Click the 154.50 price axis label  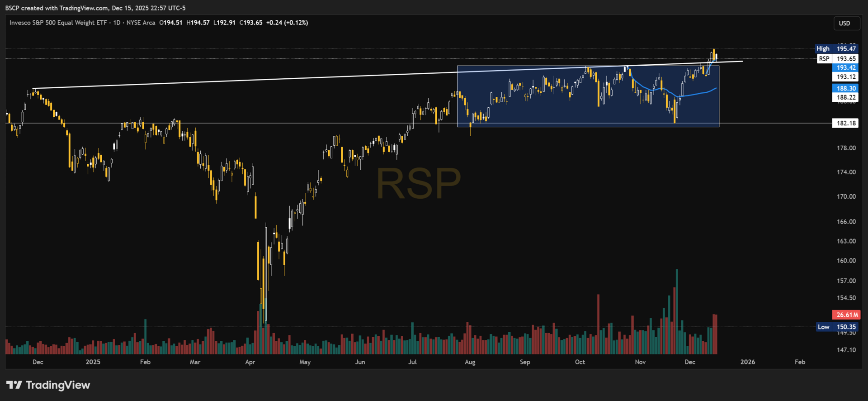846,298
